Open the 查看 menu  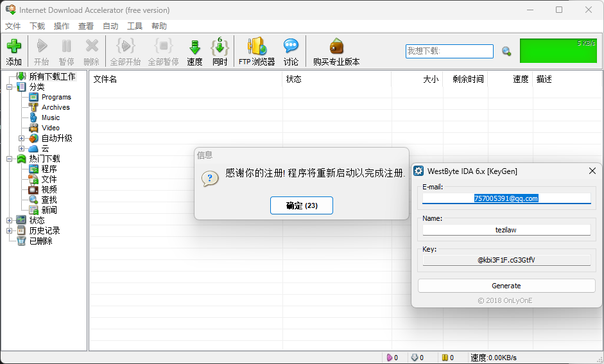pos(86,26)
